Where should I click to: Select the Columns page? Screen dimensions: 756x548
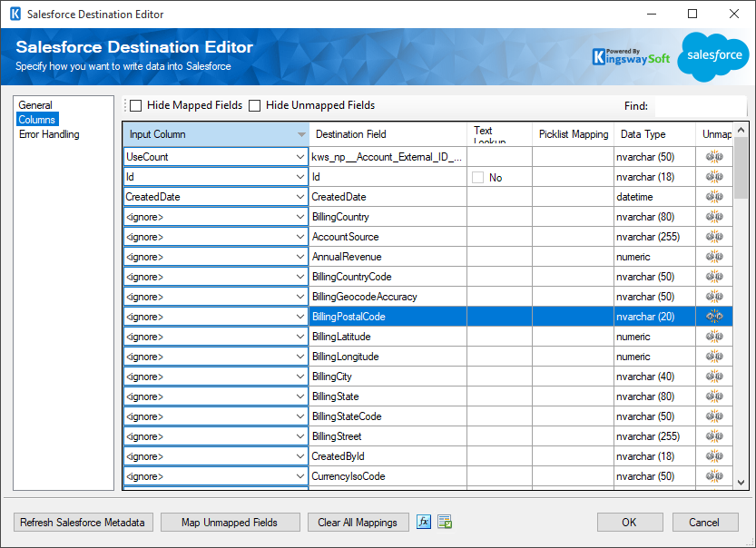pyautogui.click(x=37, y=120)
